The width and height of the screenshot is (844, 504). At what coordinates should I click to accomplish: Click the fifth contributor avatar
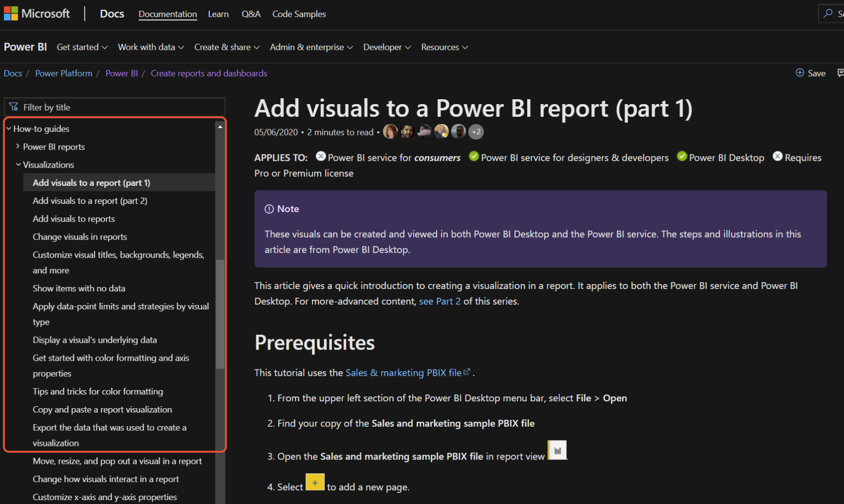(459, 131)
